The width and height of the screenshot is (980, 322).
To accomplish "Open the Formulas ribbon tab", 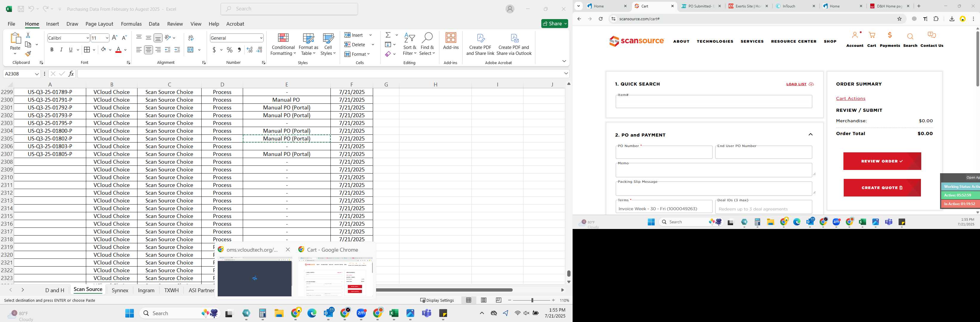I will (131, 24).
